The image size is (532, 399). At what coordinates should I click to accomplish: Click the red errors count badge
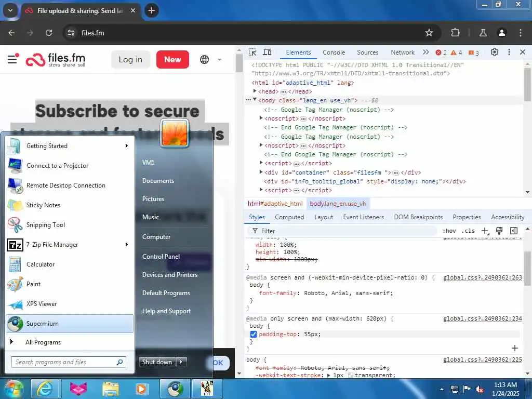(x=441, y=52)
